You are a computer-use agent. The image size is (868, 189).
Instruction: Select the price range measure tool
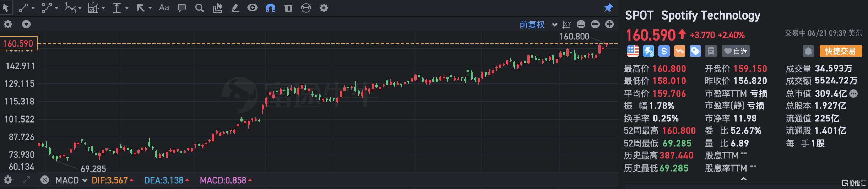tap(117, 8)
